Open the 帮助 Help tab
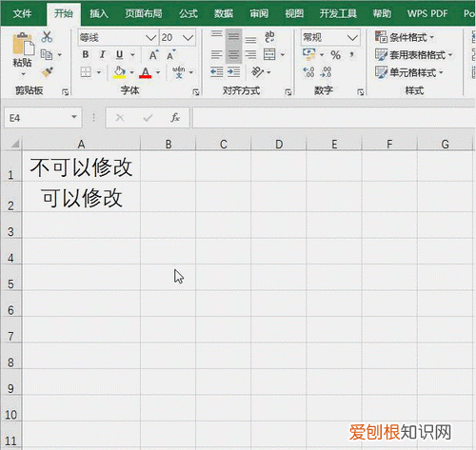This screenshot has width=476, height=450. pos(382,13)
